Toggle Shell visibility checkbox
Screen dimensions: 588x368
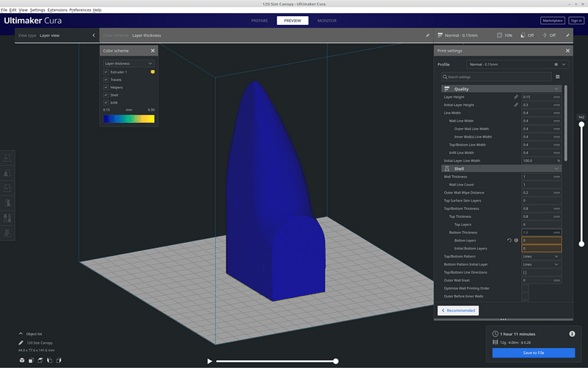[x=106, y=95]
